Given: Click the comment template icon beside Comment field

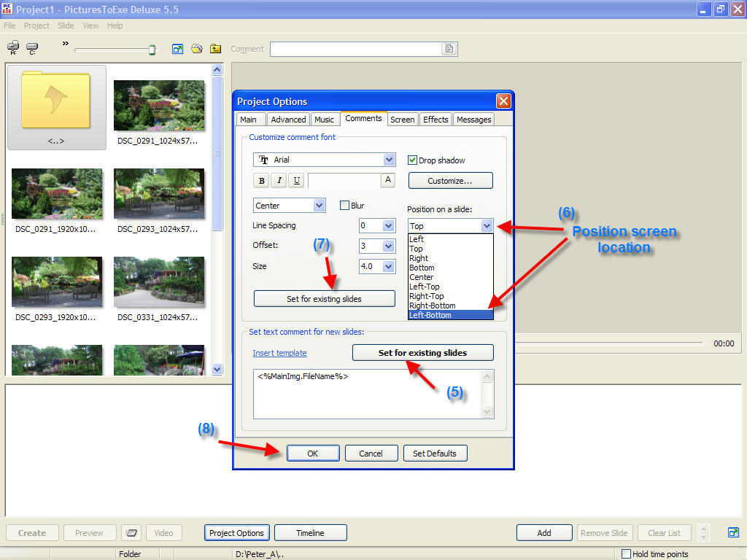Looking at the screenshot, I should pos(450,49).
